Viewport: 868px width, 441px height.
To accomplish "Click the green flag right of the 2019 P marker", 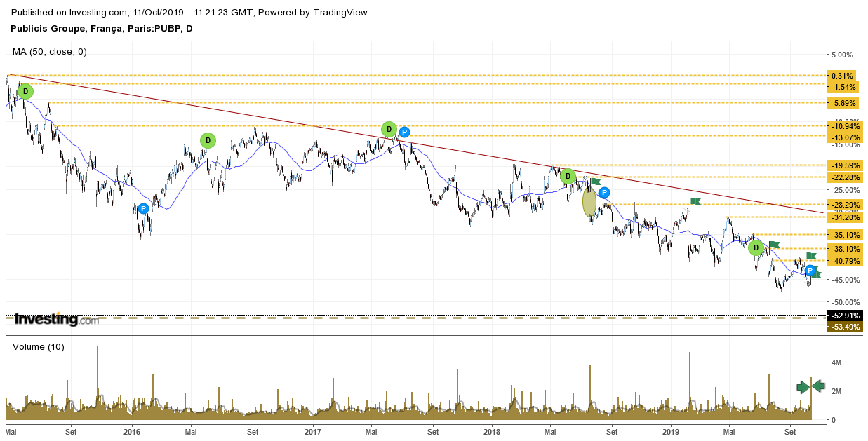I will tap(816, 275).
